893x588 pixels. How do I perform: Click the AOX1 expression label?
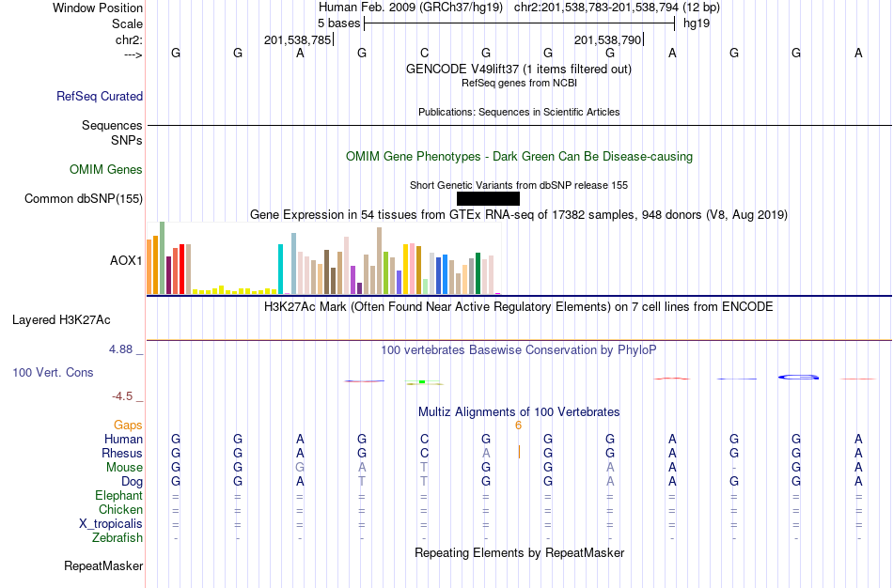point(126,261)
